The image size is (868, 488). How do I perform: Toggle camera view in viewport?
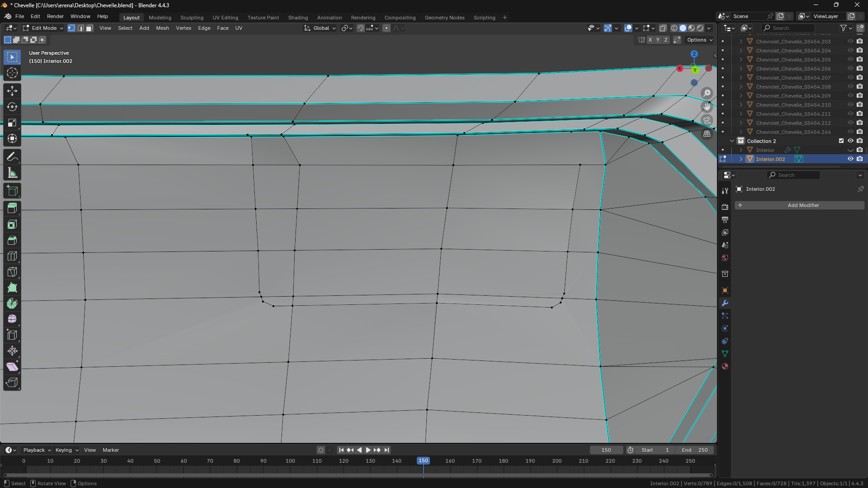coord(707,120)
